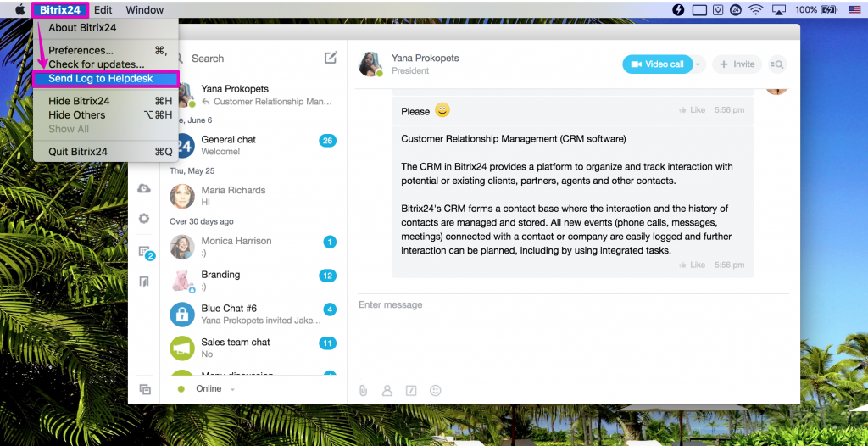Click the shield icon in the menu bar

[718, 9]
